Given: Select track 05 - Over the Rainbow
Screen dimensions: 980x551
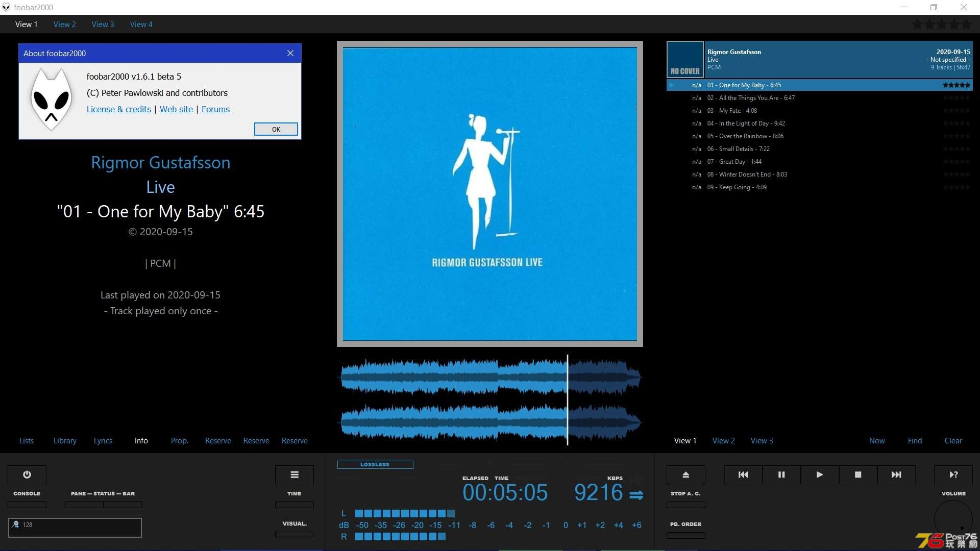Looking at the screenshot, I should pyautogui.click(x=820, y=136).
